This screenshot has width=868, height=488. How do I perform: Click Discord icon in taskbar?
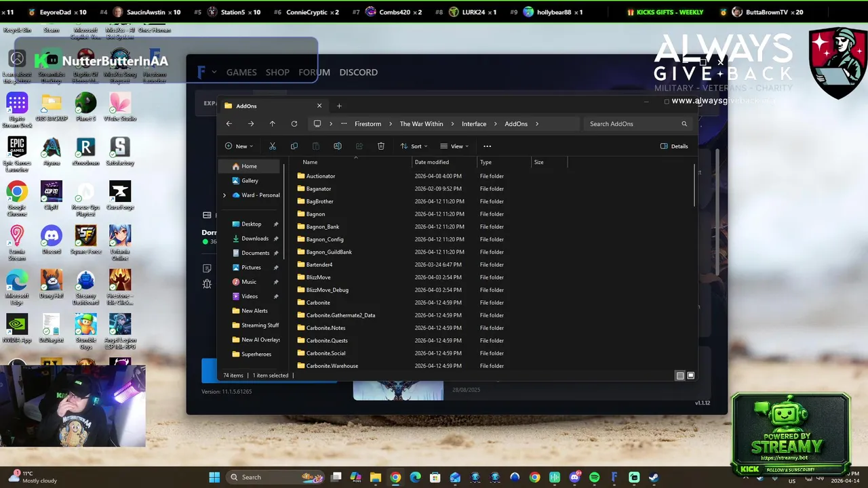(x=575, y=477)
